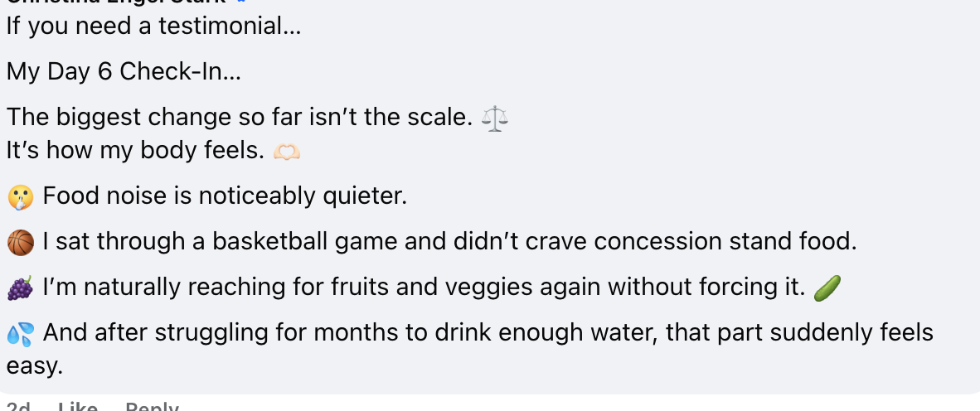Click the cucumber emoji

pyautogui.click(x=827, y=288)
